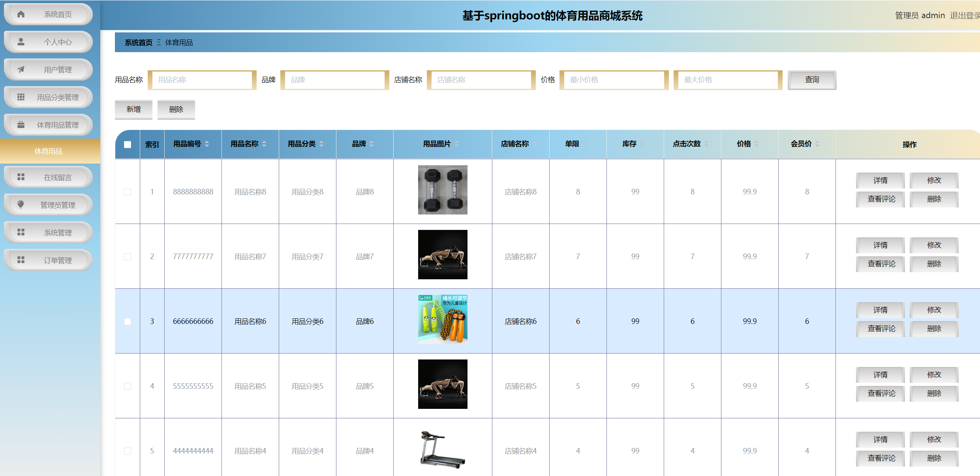Sort by 用品名称 column arrows
Screen dimensions: 980x476
(264, 144)
